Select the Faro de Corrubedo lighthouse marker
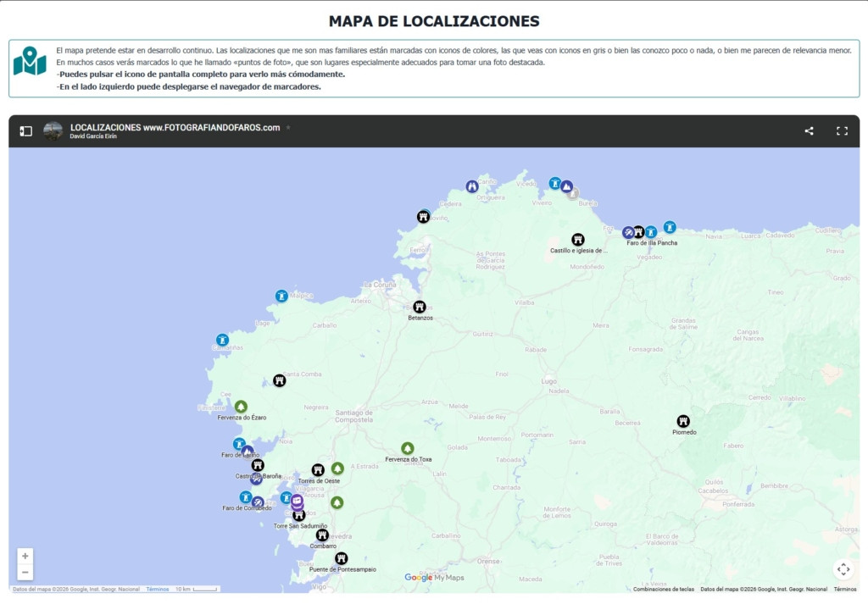The image size is (868, 604). (245, 497)
